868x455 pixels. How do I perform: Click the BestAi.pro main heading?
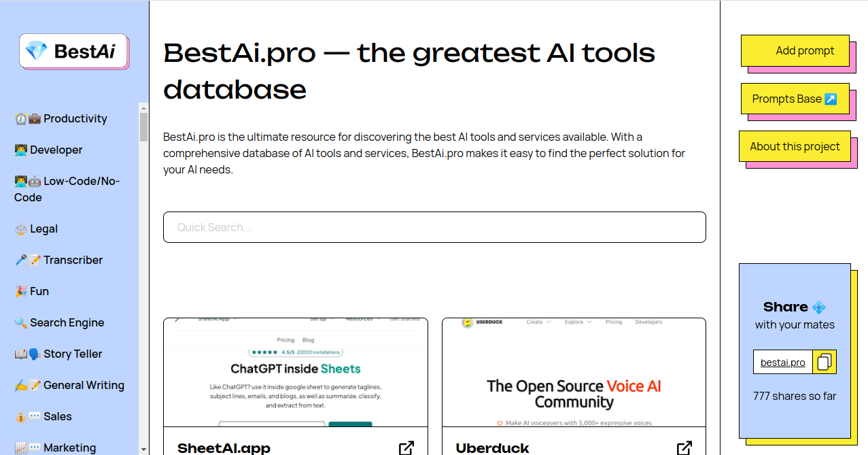click(409, 71)
